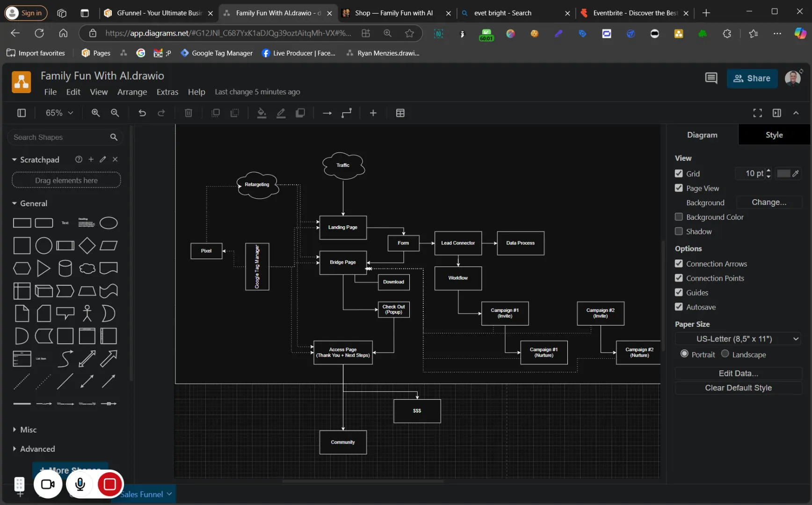This screenshot has height=505, width=812.
Task: Choose the waypoints connector style icon
Action: coord(347,113)
